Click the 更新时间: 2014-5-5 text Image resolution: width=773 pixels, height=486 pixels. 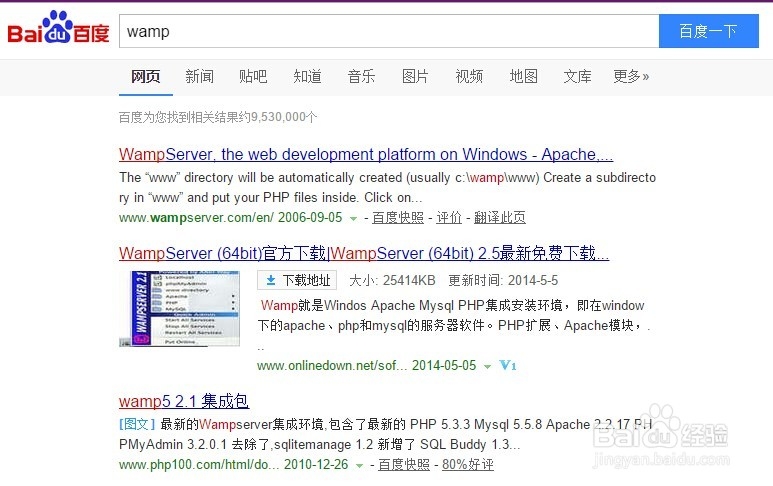[x=503, y=280]
